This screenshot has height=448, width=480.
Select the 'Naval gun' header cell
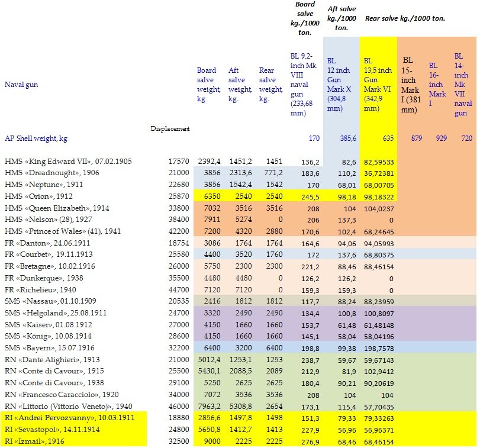coord(21,85)
